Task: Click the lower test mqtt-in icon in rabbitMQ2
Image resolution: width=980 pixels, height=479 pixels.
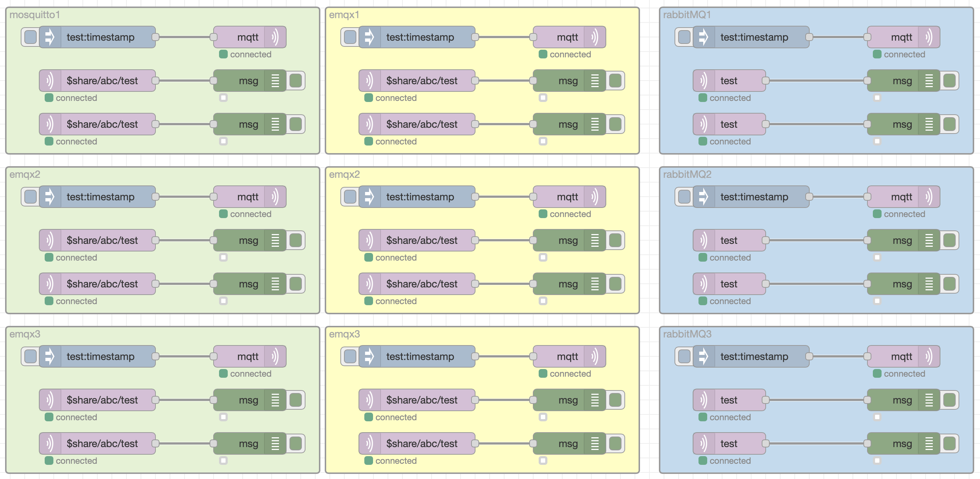Action: 704,284
